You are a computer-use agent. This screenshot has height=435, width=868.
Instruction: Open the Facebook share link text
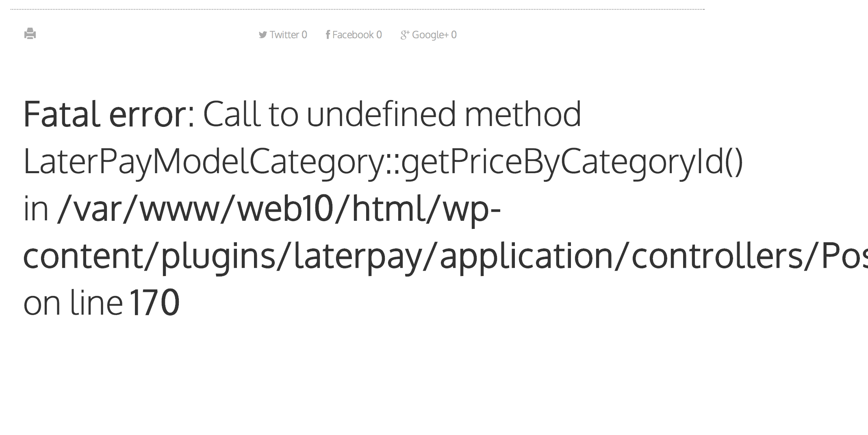tap(353, 35)
